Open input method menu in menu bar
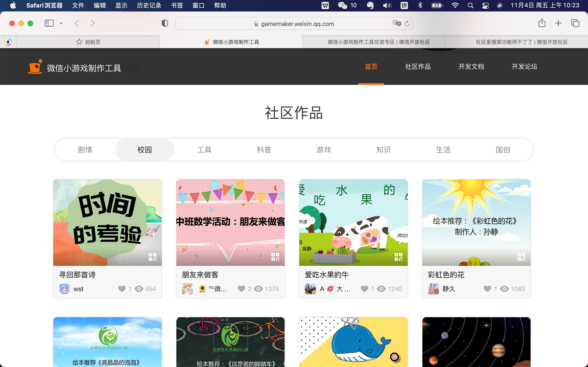This screenshot has width=588, height=367. click(404, 5)
